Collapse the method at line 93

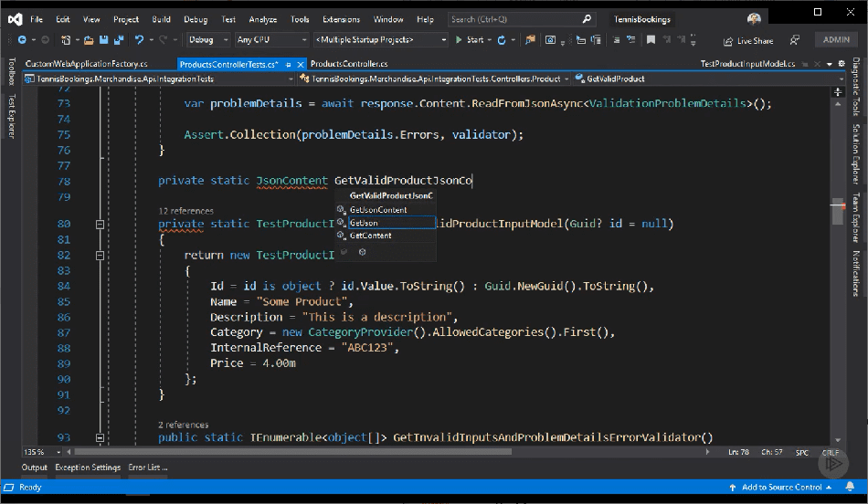(x=100, y=437)
